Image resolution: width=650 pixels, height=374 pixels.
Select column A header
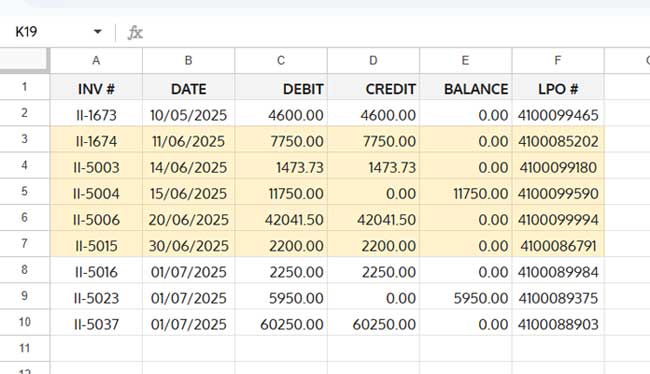point(96,61)
